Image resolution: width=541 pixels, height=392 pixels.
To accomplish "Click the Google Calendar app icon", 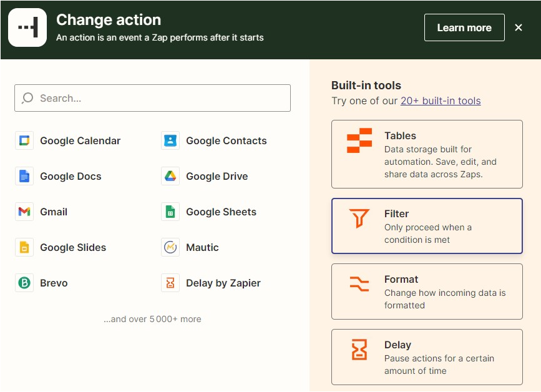I will pyautogui.click(x=24, y=140).
